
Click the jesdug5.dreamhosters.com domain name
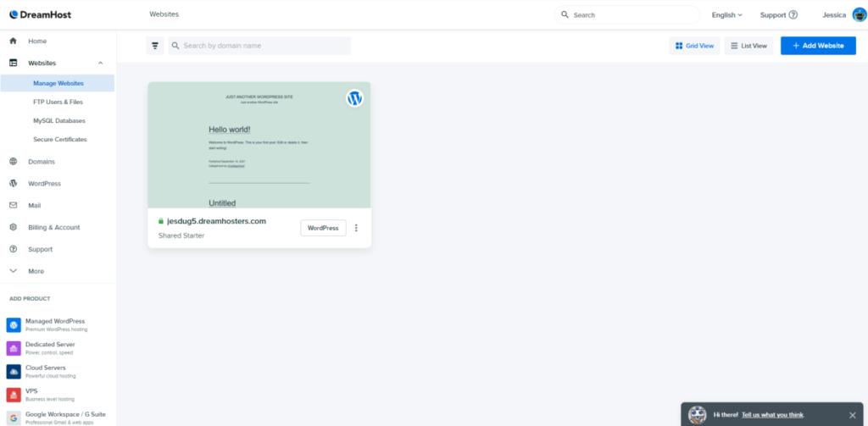click(x=216, y=221)
